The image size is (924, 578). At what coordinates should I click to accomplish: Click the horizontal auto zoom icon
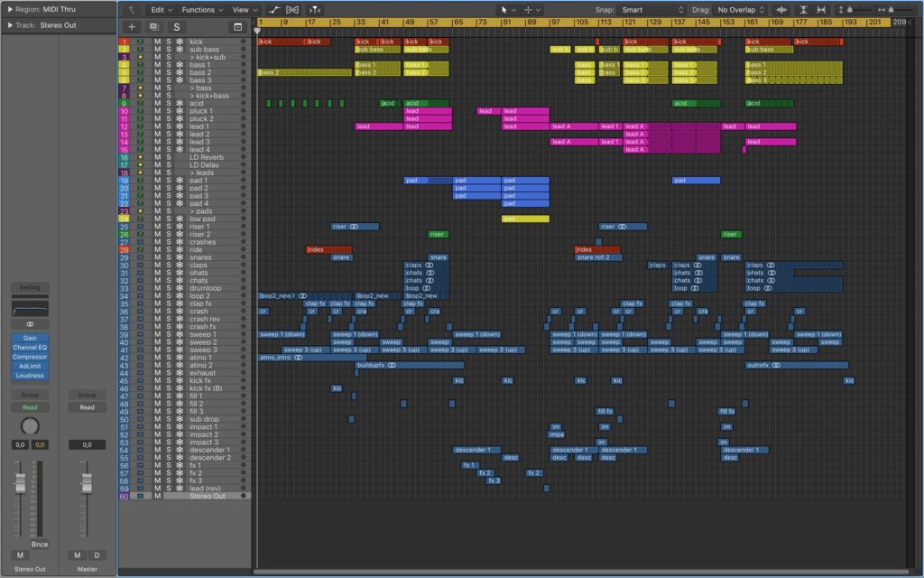click(x=821, y=10)
